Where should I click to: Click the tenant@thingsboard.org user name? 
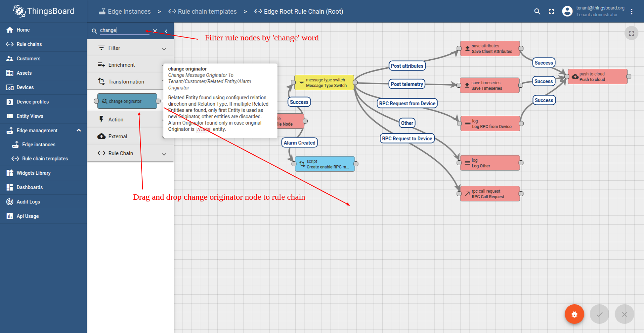pyautogui.click(x=600, y=8)
